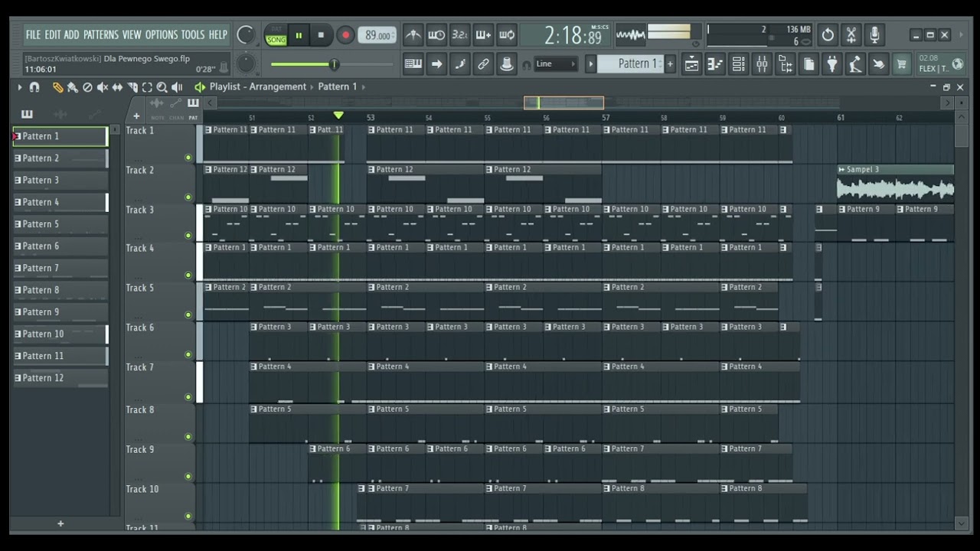Image resolution: width=980 pixels, height=551 pixels.
Task: Open the Channel rack icon
Action: click(738, 64)
